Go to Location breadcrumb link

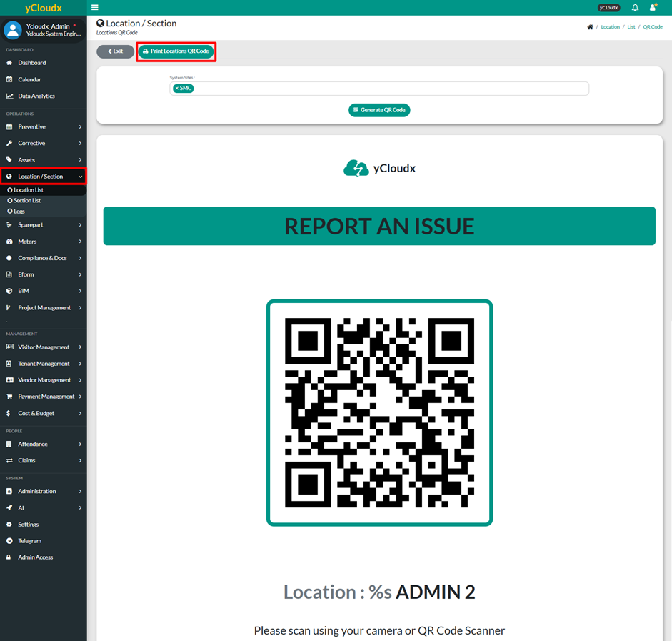(610, 27)
